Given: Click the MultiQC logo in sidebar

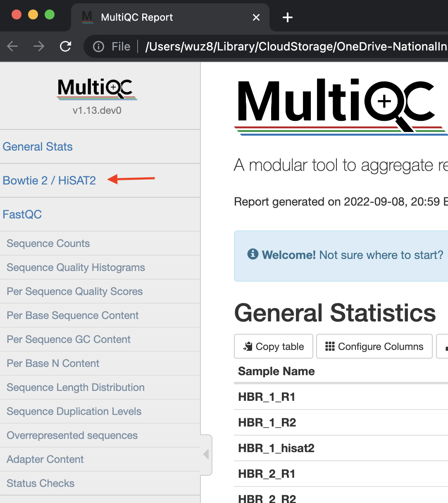Looking at the screenshot, I should [97, 89].
